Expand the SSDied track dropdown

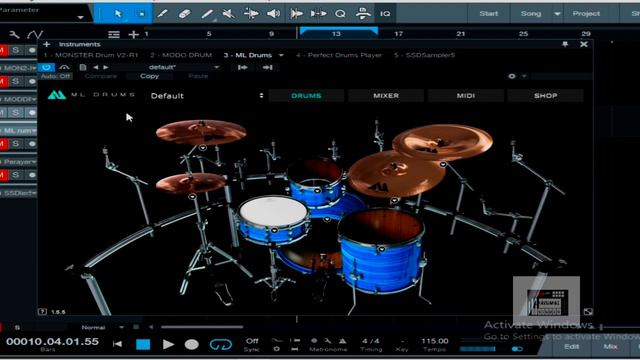coord(33,193)
